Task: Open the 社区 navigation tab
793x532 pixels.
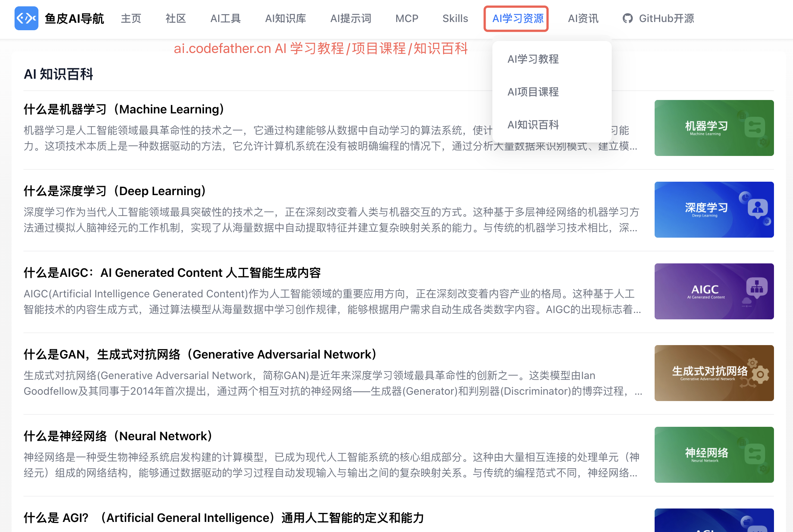Action: 176,18
